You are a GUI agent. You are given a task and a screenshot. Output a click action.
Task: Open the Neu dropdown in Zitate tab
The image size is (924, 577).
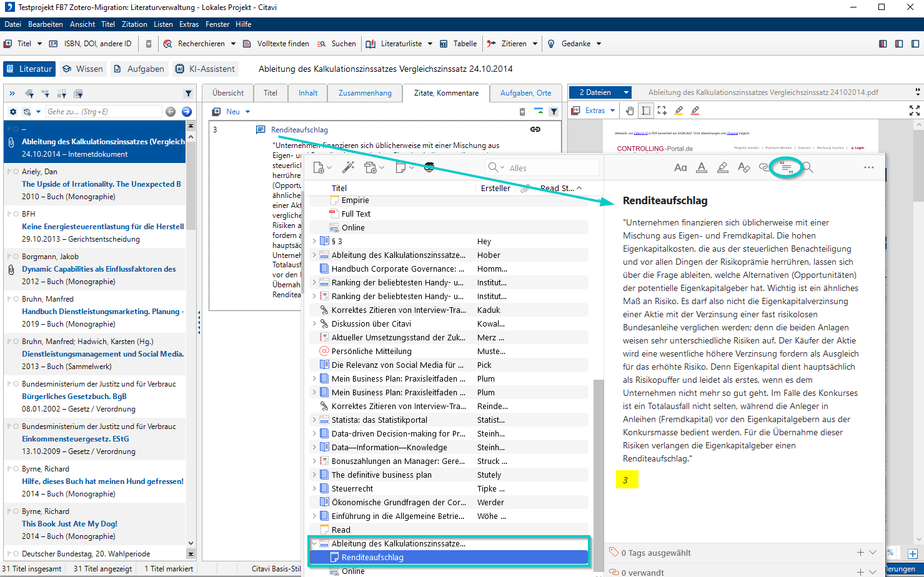pyautogui.click(x=247, y=112)
